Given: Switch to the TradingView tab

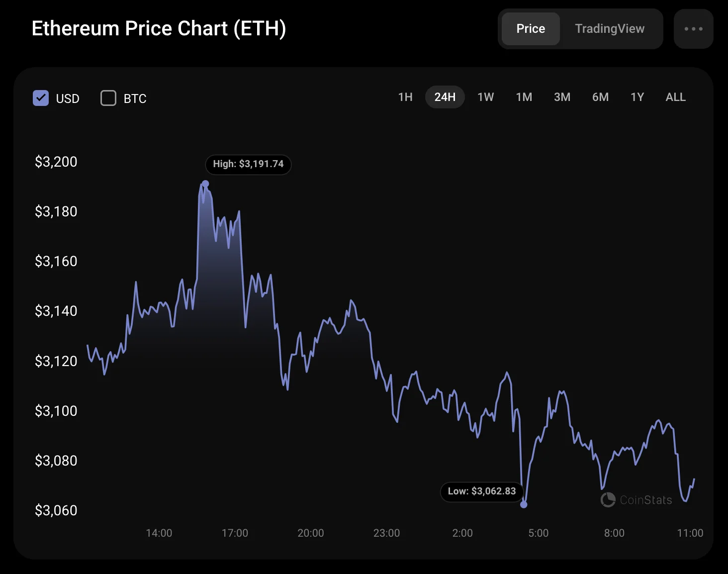Looking at the screenshot, I should click(609, 29).
